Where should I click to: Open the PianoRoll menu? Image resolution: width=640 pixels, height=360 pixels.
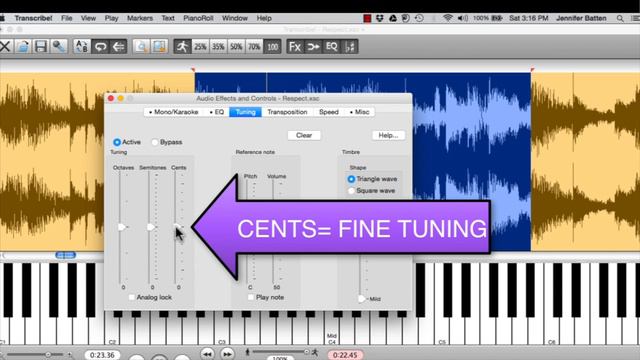[x=198, y=18]
